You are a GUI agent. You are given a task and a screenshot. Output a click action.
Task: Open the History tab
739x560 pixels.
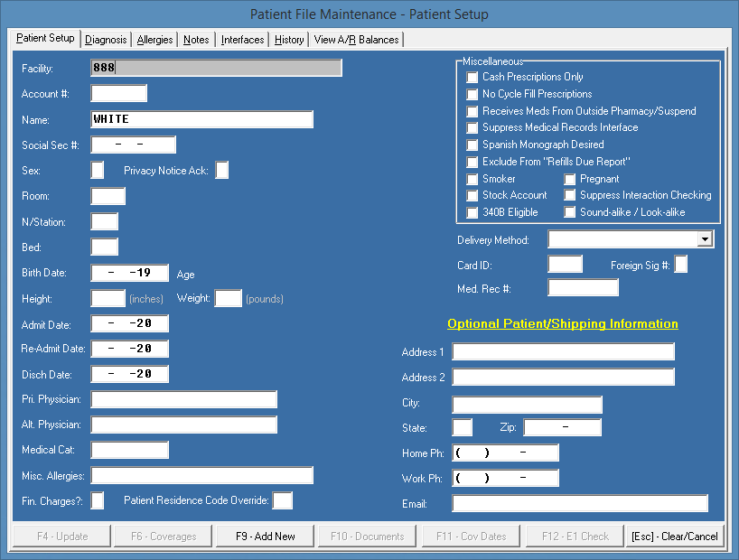tap(289, 40)
